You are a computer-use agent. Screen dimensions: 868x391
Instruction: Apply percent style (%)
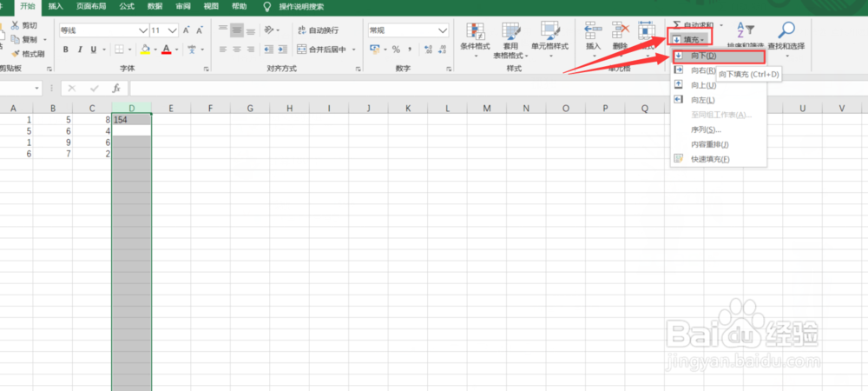(x=396, y=50)
